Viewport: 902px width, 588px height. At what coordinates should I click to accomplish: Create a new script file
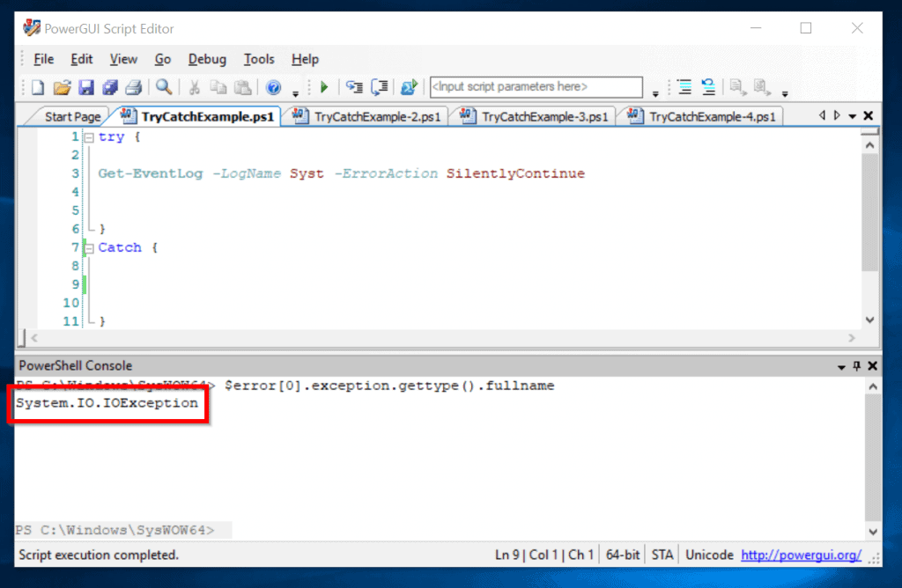[x=36, y=87]
